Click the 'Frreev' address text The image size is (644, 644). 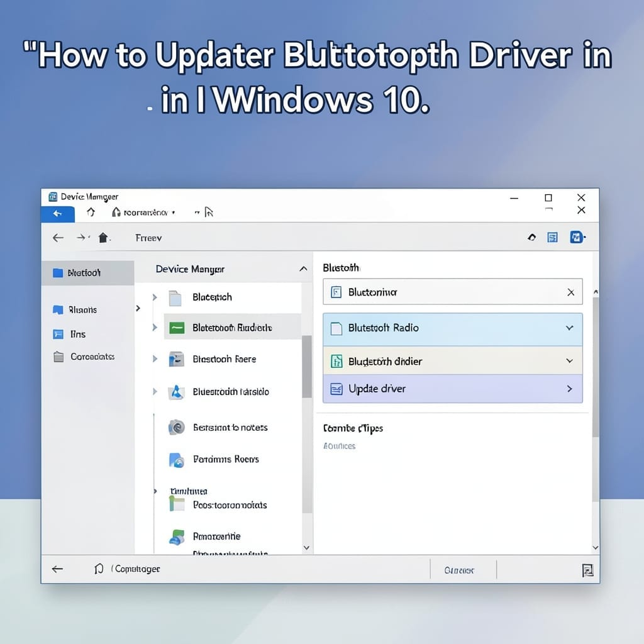tap(148, 238)
